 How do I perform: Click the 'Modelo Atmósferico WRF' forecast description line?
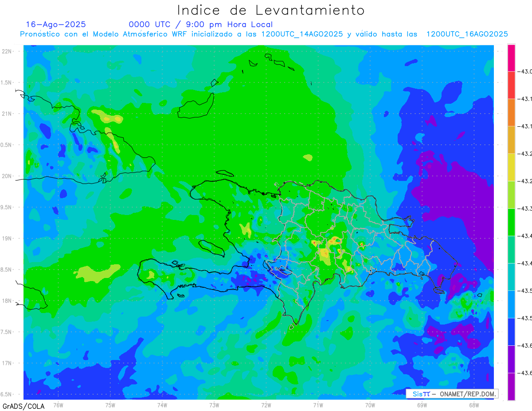click(x=264, y=34)
